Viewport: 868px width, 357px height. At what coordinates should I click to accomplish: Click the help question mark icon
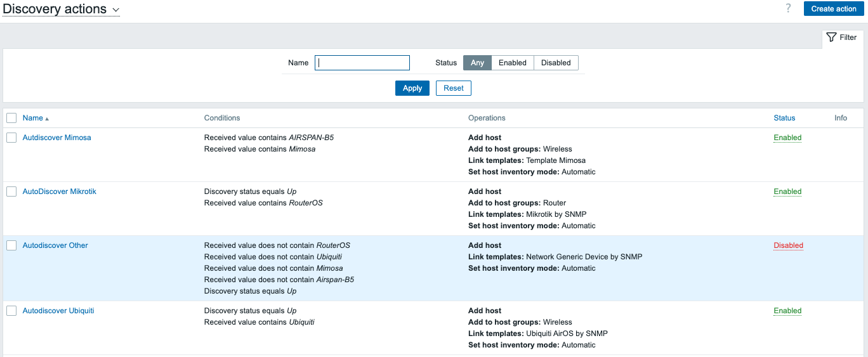tap(789, 8)
